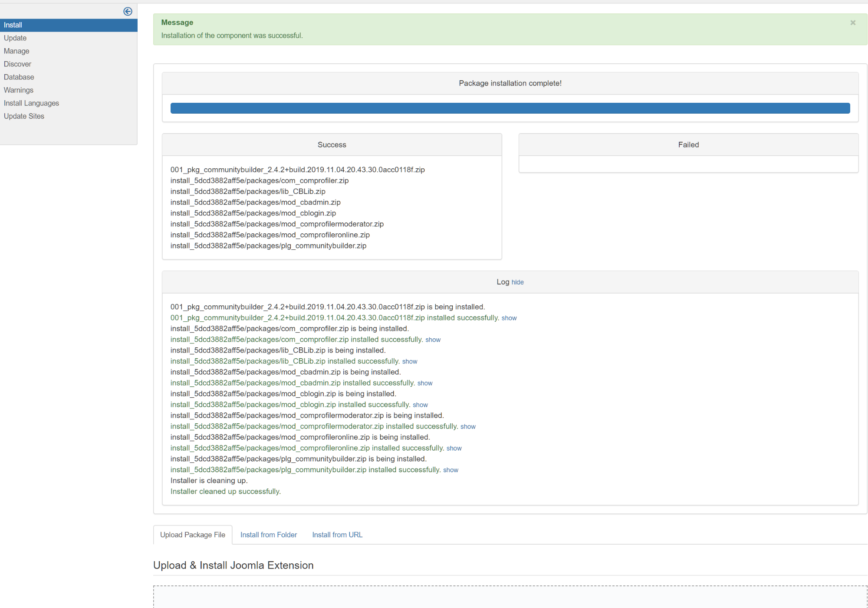
Task: Select mod_cbadmin.zip entry in Success list
Action: click(x=256, y=202)
